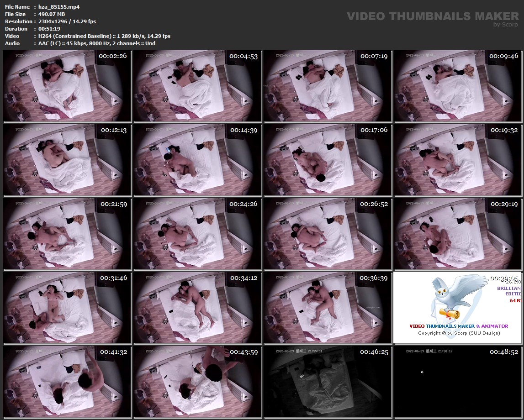
Task: Click the 00:39:05 timestamp on the logo tile
Action: pos(504,278)
